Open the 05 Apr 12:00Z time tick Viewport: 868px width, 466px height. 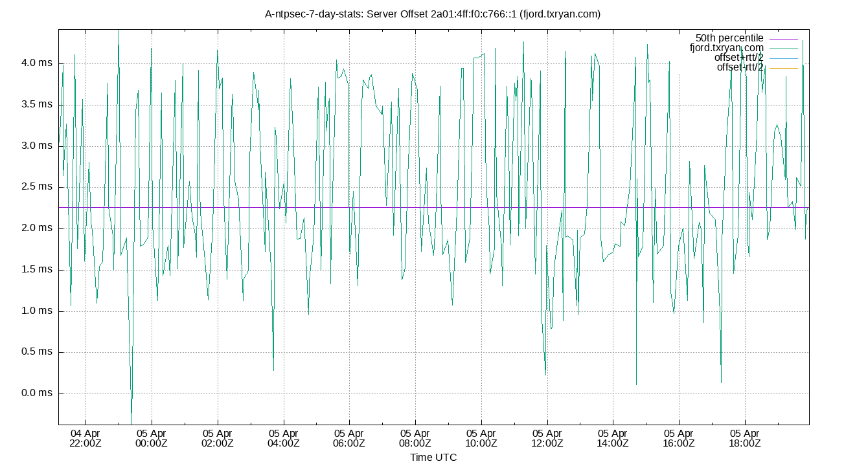pyautogui.click(x=547, y=435)
